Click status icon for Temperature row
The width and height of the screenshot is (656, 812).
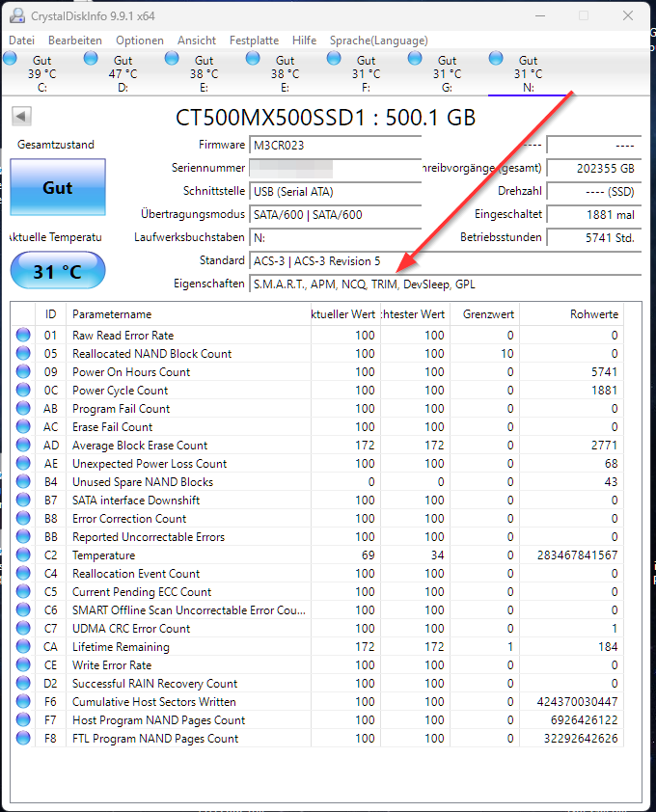(23, 555)
